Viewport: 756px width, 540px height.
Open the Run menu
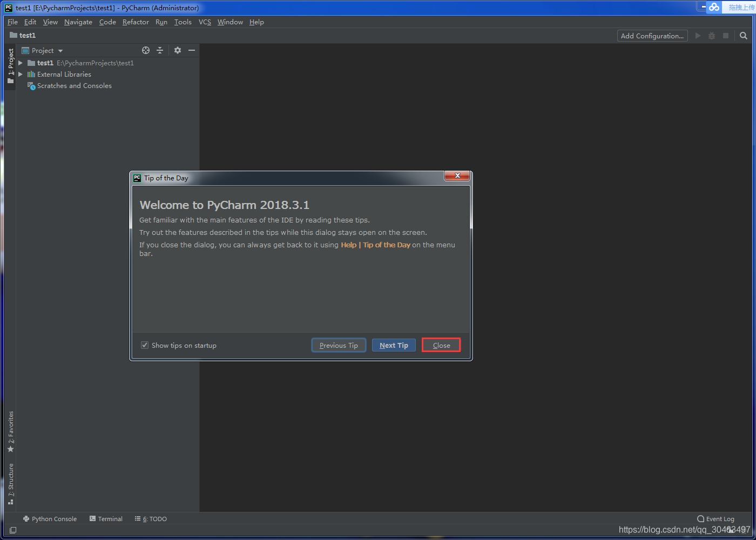[161, 22]
